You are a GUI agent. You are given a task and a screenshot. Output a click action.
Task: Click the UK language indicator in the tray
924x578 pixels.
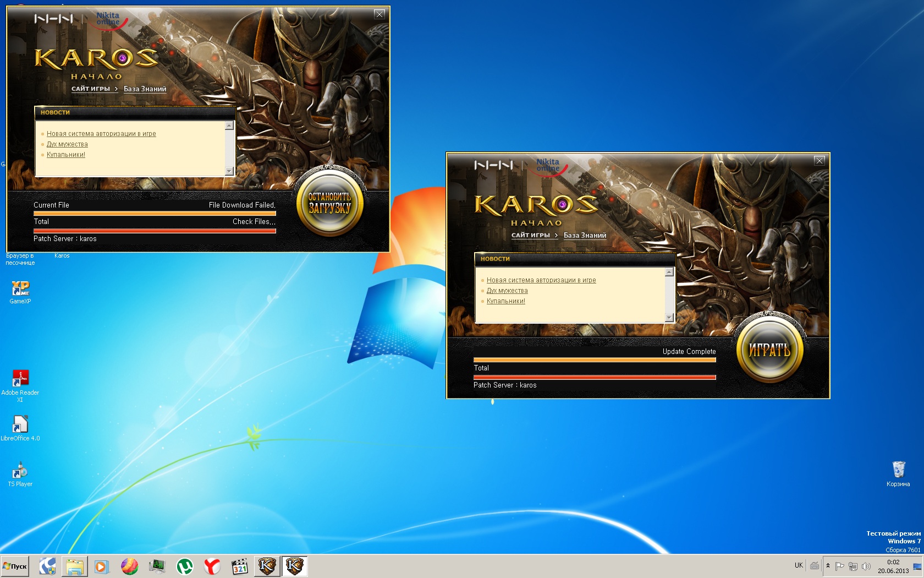[799, 565]
